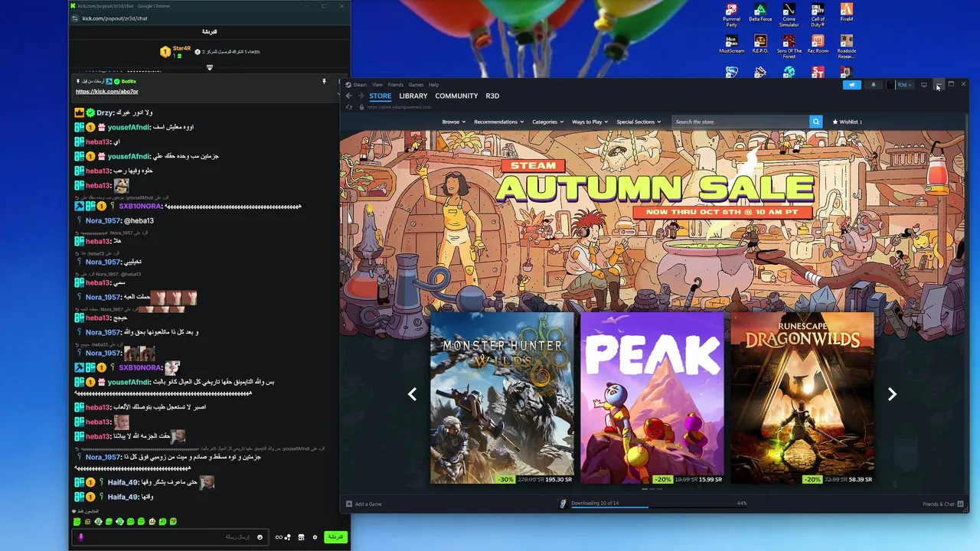The image size is (980, 551).
Task: Open the View menu in Steam
Action: point(377,85)
